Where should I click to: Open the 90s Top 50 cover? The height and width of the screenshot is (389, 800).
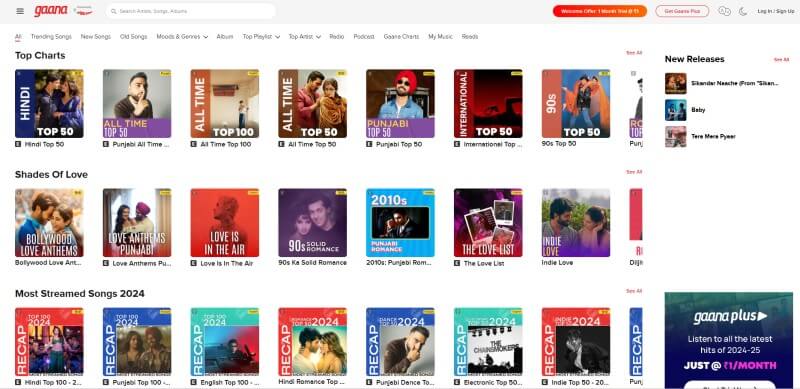576,104
